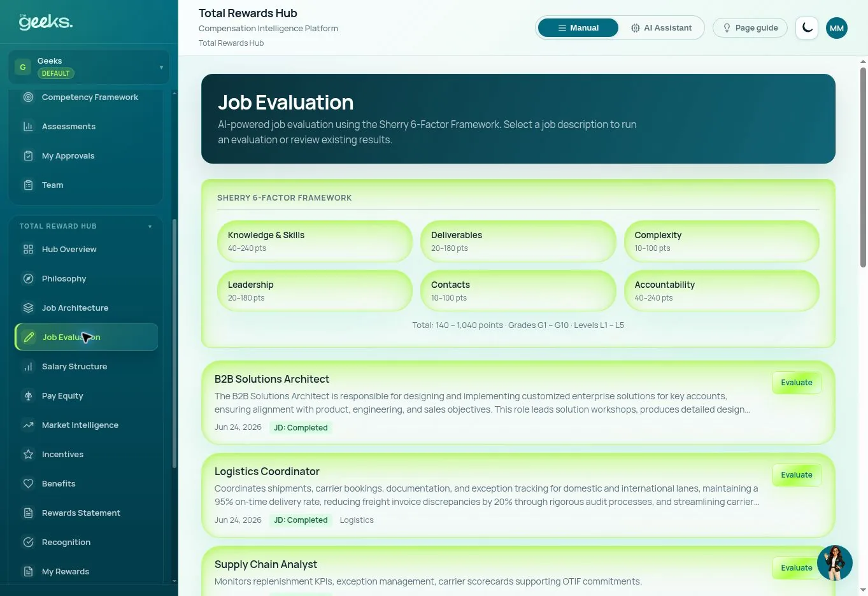The image size is (868, 596).
Task: Open My Approvals page
Action: pyautogui.click(x=86, y=156)
